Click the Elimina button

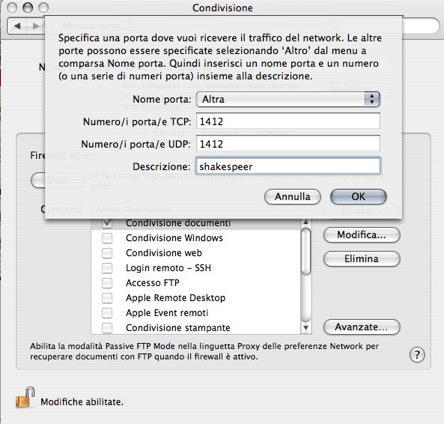click(361, 259)
